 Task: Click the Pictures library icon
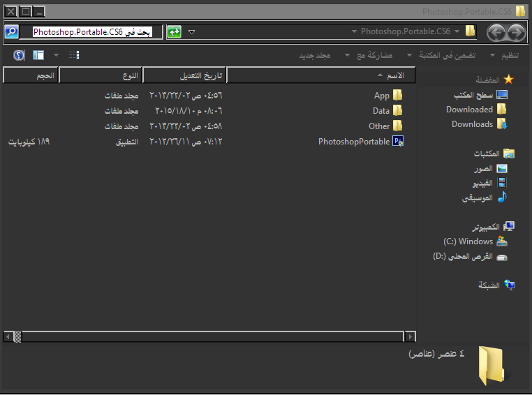point(502,168)
